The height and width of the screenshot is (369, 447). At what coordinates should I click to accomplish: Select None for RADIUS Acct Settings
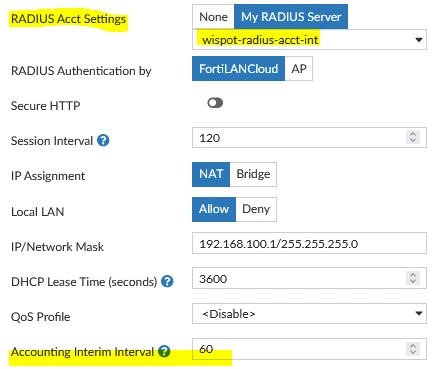click(213, 17)
